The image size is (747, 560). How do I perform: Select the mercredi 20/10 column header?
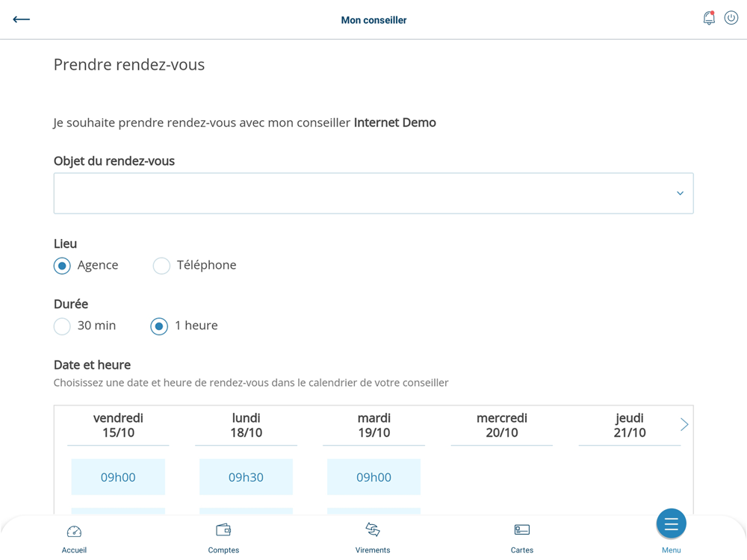[x=501, y=426]
